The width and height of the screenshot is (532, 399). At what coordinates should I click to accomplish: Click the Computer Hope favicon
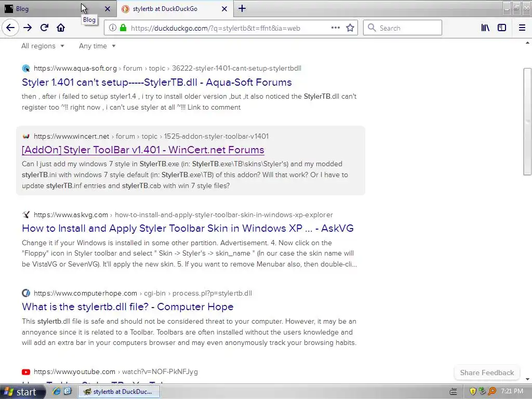click(x=26, y=293)
